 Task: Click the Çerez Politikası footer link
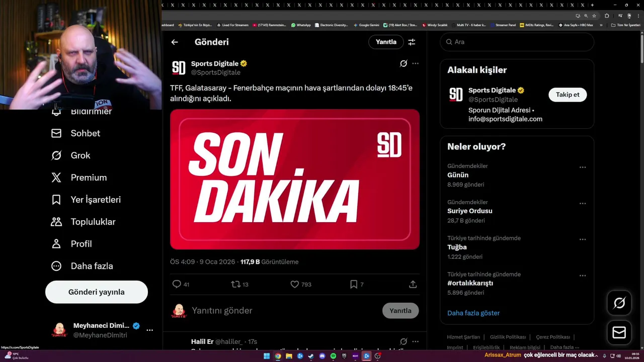click(x=553, y=337)
